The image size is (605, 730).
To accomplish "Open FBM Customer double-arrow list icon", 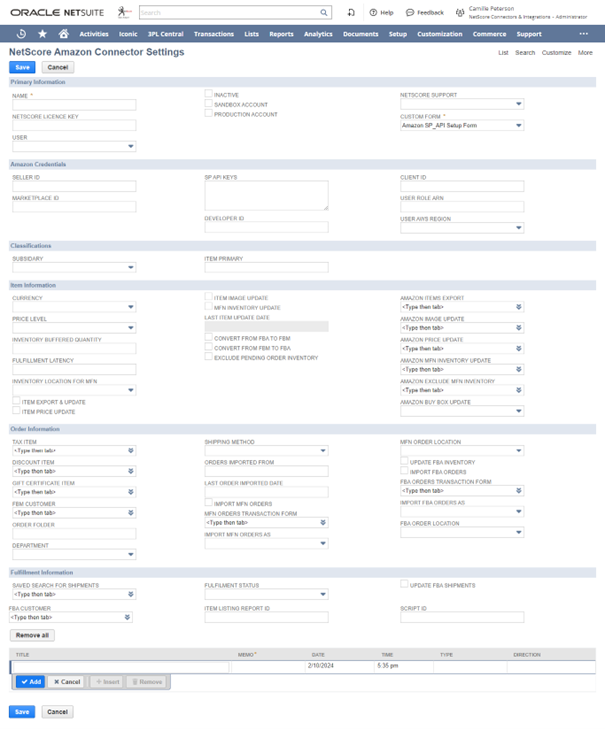I will click(x=131, y=513).
